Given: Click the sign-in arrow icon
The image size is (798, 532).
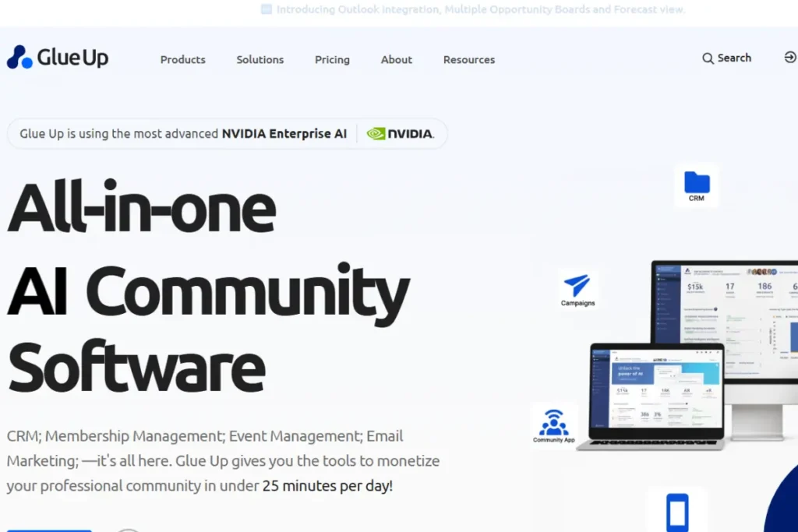Looking at the screenshot, I should click(790, 57).
